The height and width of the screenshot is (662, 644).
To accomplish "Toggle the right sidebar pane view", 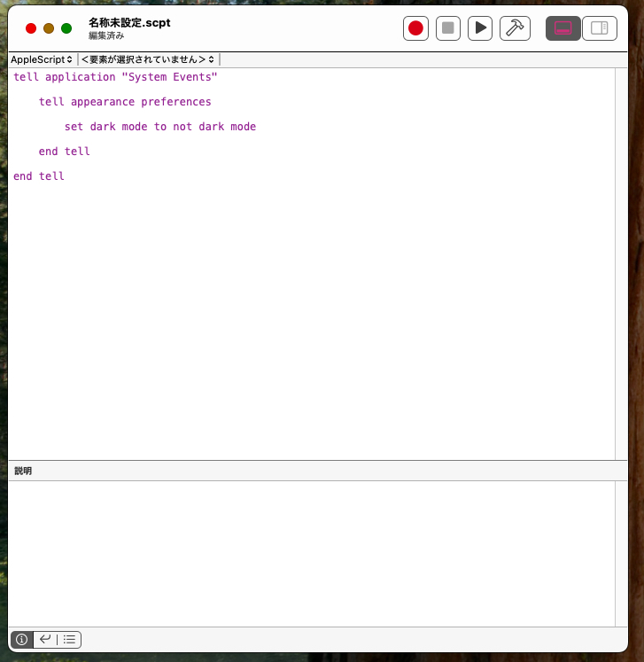I will click(600, 28).
